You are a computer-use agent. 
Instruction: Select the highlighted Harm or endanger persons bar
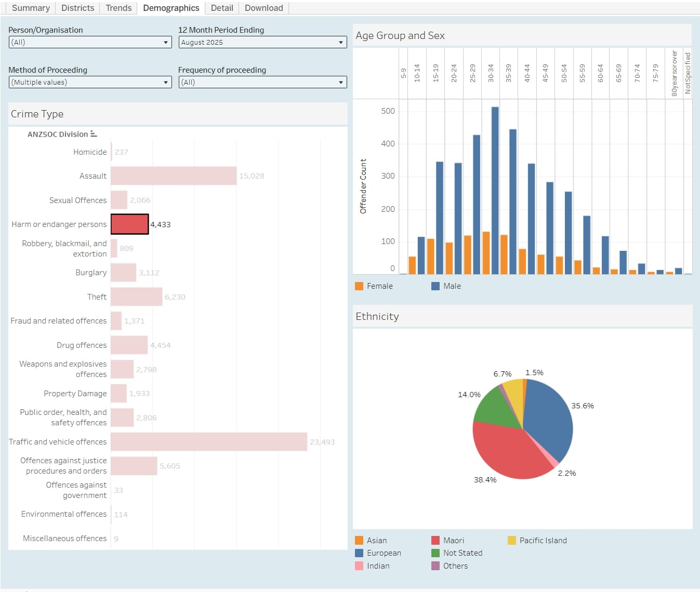point(129,224)
